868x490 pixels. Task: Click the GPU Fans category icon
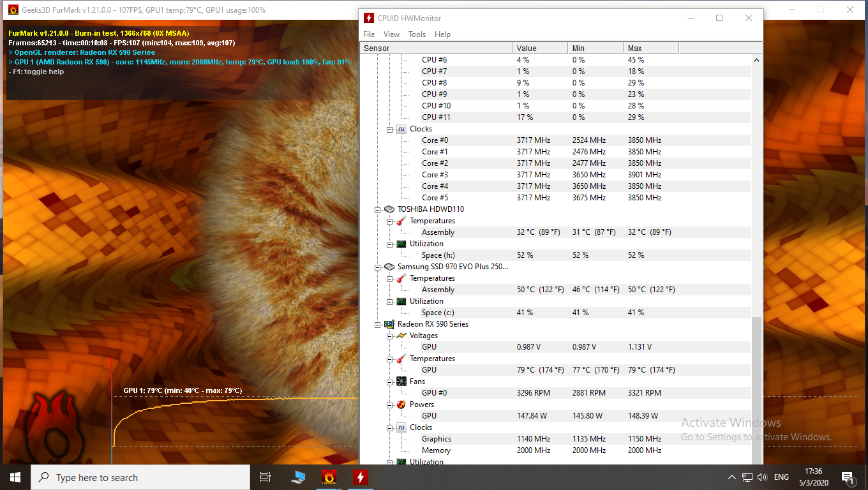coord(401,382)
